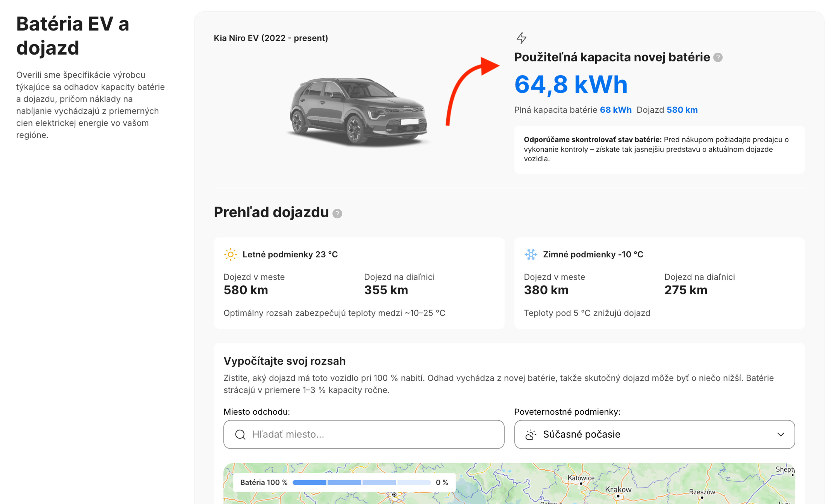839x504 pixels.
Task: Click the Batéria 100 % label on map
Action: [x=263, y=482]
